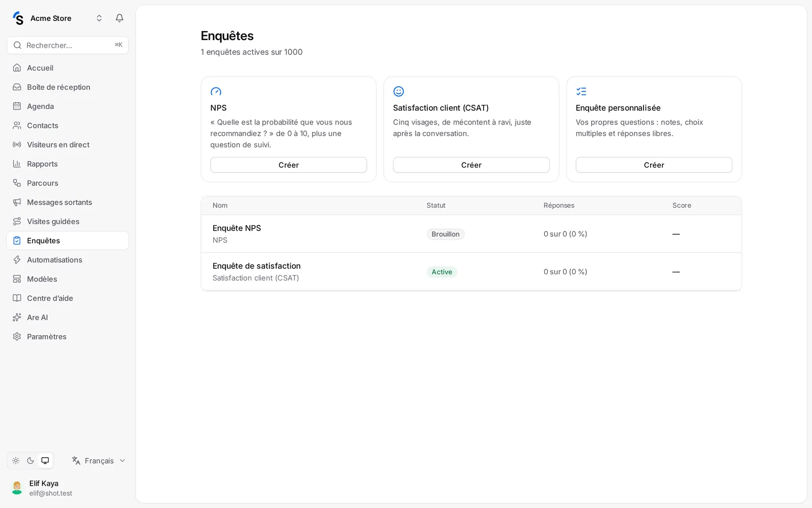The height and width of the screenshot is (508, 812).
Task: Click the Acme Store logo icon
Action: (x=18, y=18)
